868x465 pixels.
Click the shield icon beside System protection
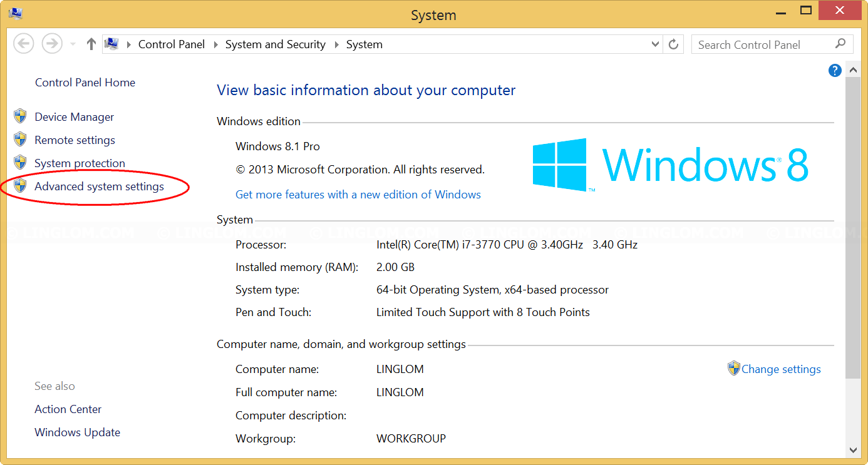pyautogui.click(x=21, y=163)
